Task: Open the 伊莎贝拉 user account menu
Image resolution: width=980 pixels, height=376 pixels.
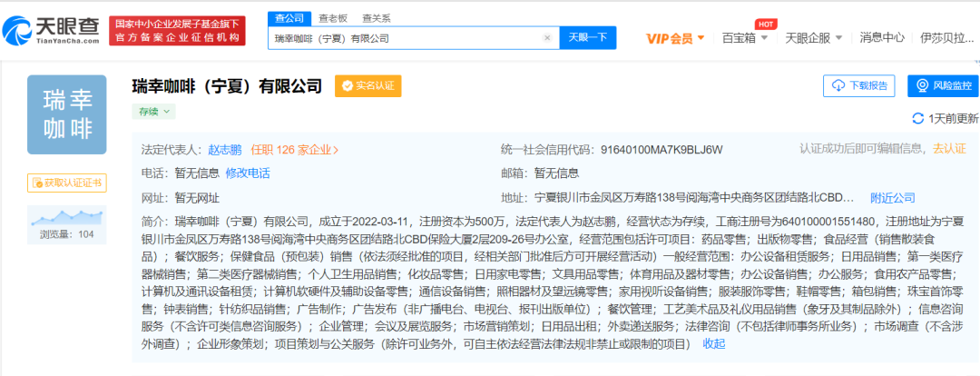Action: 947,38
